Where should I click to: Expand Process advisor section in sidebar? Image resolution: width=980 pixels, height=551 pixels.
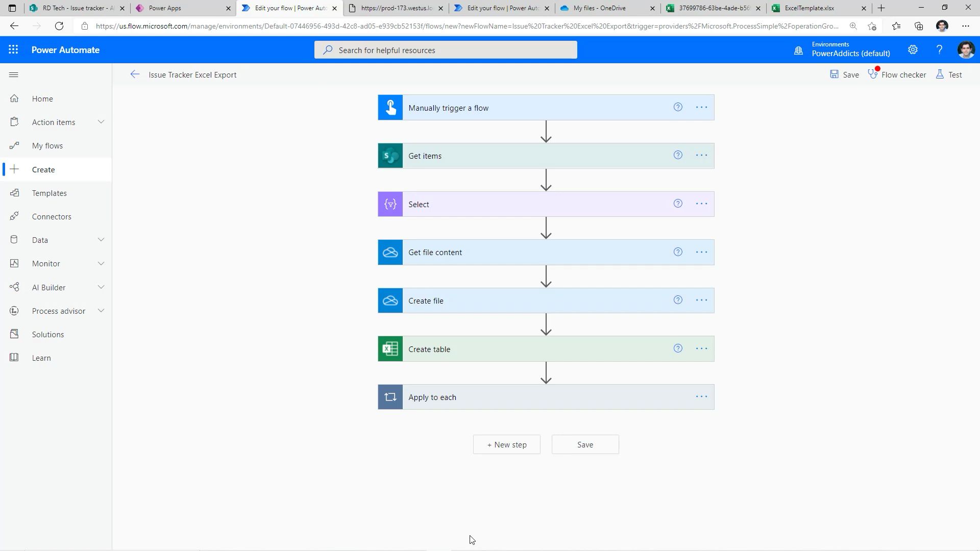tap(101, 311)
